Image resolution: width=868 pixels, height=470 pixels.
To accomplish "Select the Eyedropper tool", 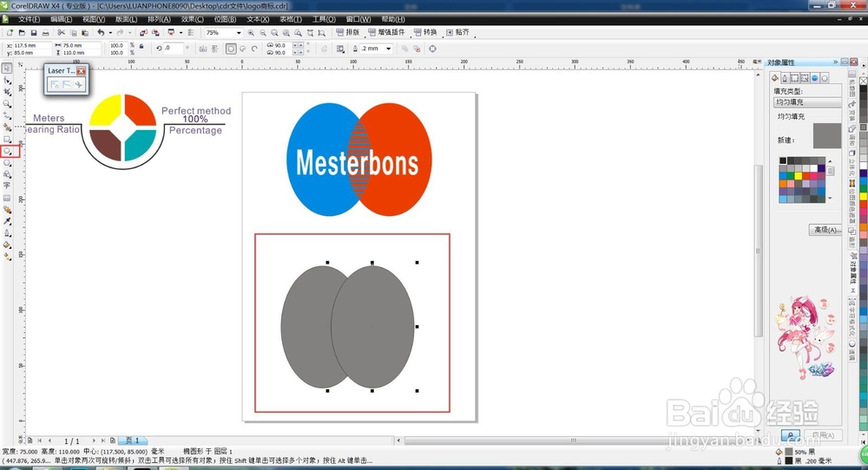I will click(x=7, y=221).
